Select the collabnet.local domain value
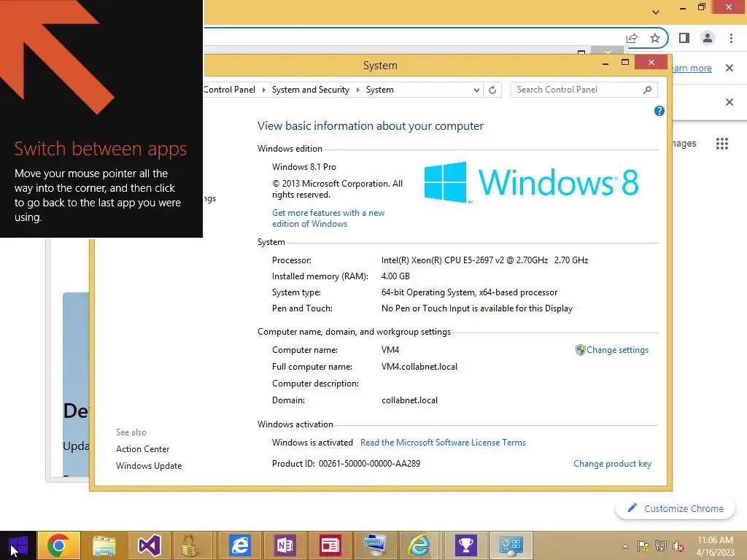Screen dimensions: 747x560 [x=409, y=400]
